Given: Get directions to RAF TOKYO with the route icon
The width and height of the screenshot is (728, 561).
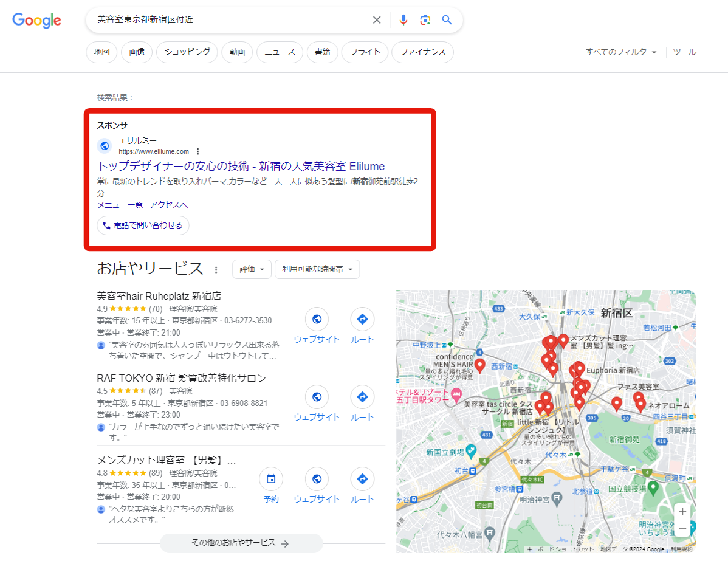Looking at the screenshot, I should (x=362, y=397).
